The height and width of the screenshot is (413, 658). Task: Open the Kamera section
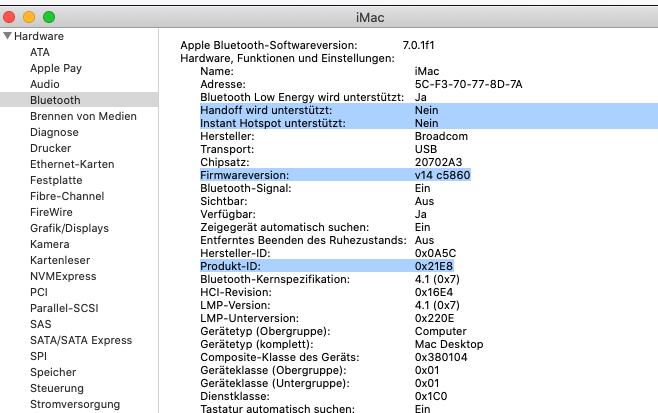tap(50, 244)
